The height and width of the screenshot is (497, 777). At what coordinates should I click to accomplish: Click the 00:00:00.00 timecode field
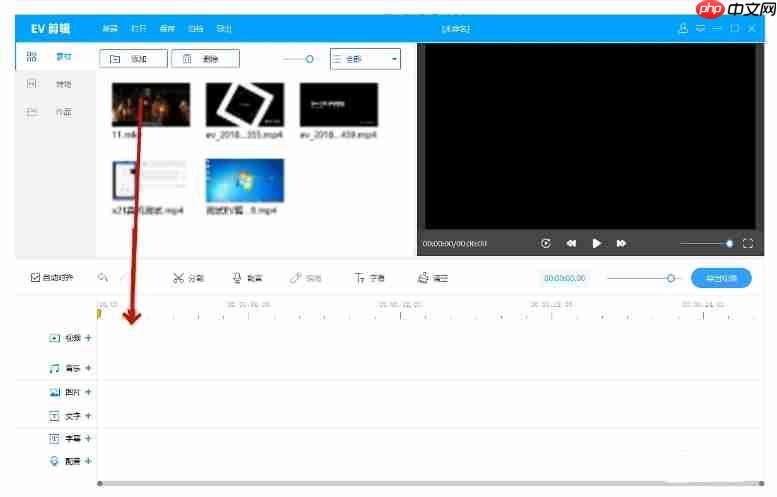point(564,278)
